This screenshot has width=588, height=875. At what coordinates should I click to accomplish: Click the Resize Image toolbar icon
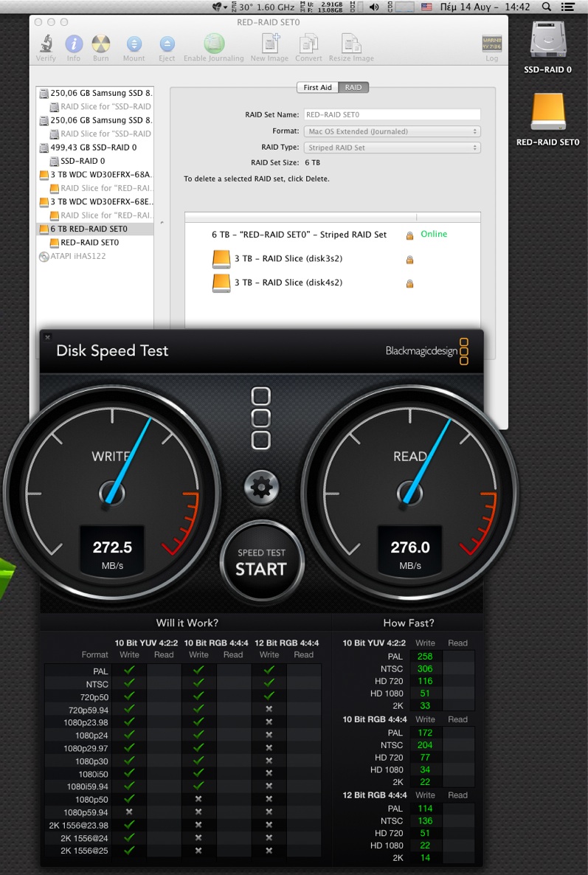coord(351,44)
